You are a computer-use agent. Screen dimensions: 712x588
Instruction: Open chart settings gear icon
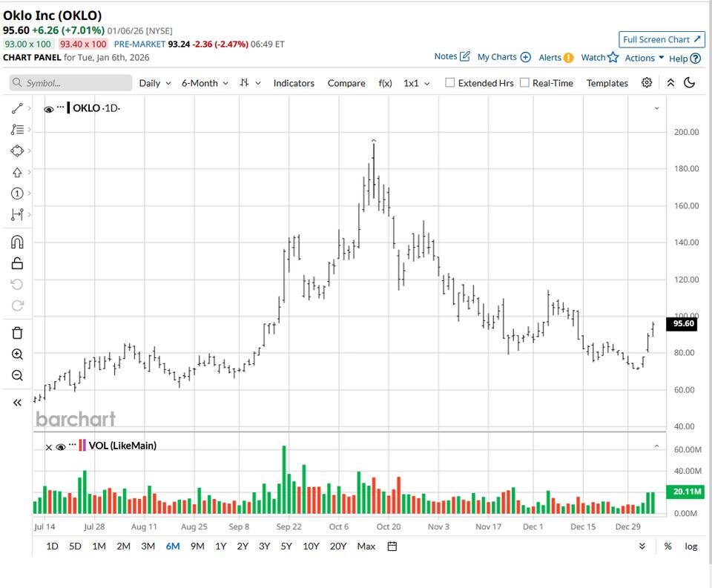[x=647, y=83]
